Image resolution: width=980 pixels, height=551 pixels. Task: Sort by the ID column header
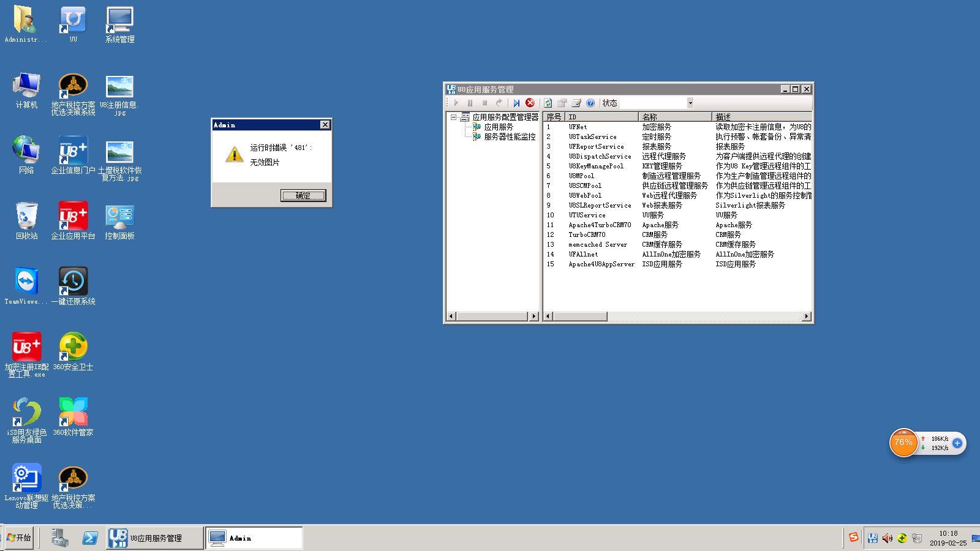[601, 116]
